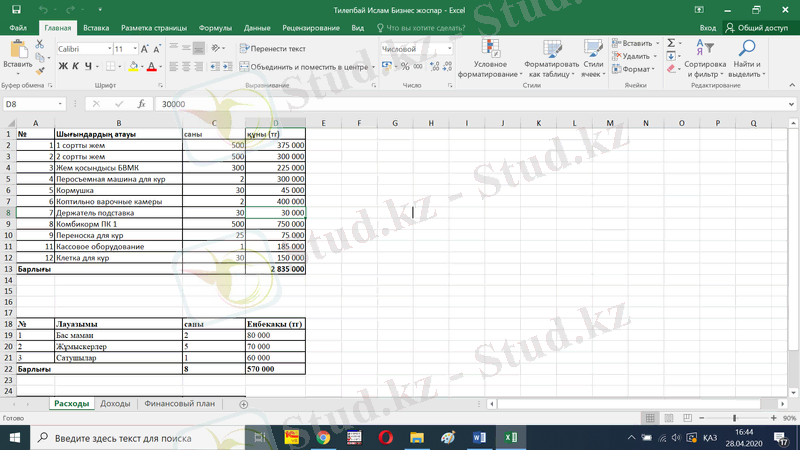Open the Доходы sheet tab
800x450 pixels.
[x=115, y=404]
